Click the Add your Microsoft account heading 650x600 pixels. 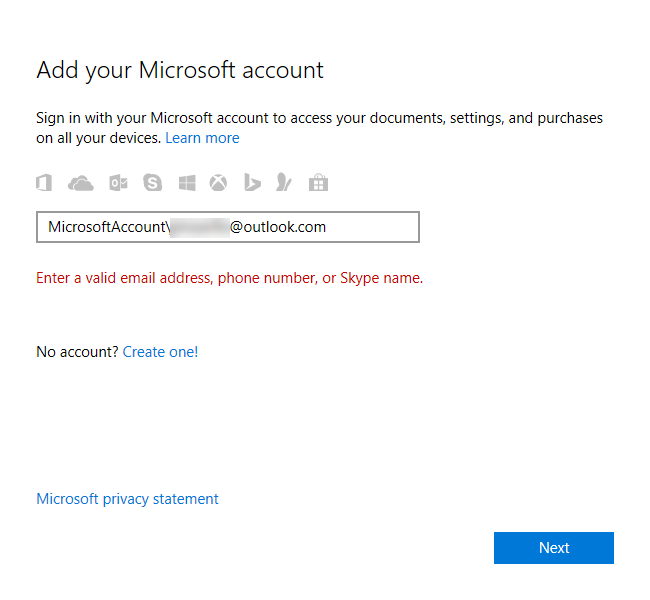tap(180, 70)
